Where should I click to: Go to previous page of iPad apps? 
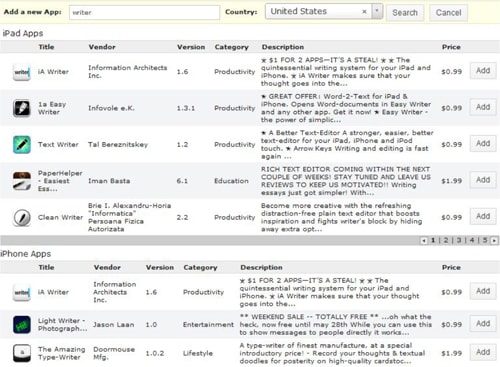click(424, 240)
